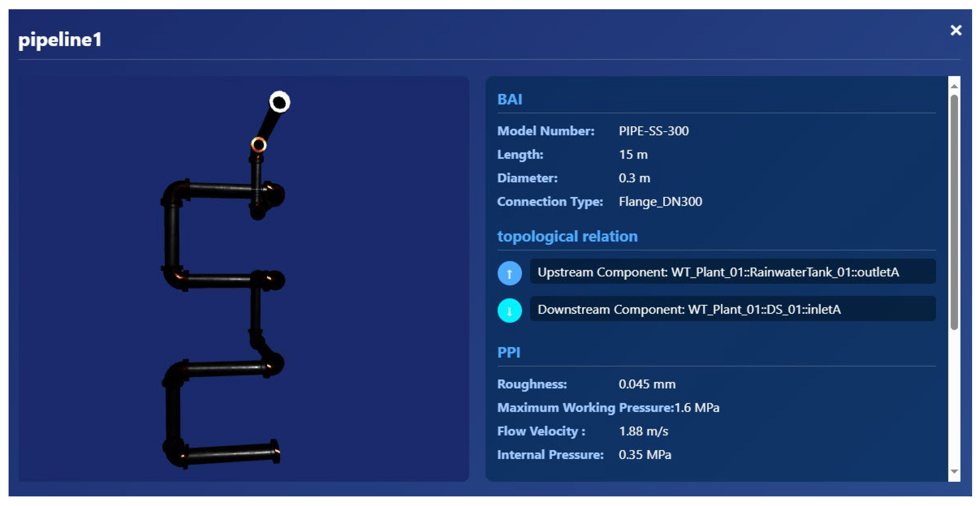Click the Connection Type value Flange_DN300
Viewport: 980px width, 506px height.
pyautogui.click(x=660, y=202)
